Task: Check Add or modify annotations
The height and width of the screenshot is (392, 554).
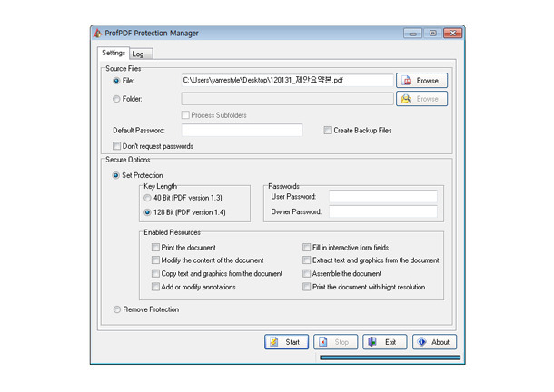Action: (155, 287)
